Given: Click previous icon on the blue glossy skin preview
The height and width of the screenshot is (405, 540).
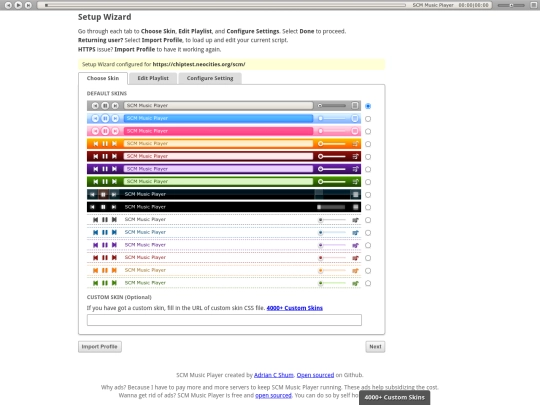Looking at the screenshot, I should (x=95, y=118).
